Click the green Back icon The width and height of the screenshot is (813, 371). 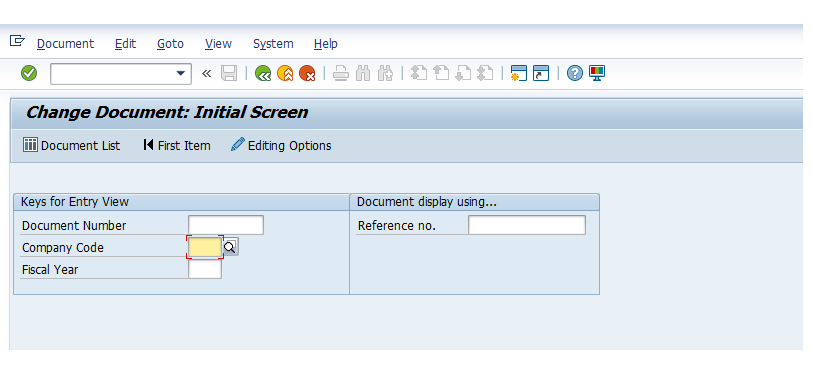tap(263, 73)
